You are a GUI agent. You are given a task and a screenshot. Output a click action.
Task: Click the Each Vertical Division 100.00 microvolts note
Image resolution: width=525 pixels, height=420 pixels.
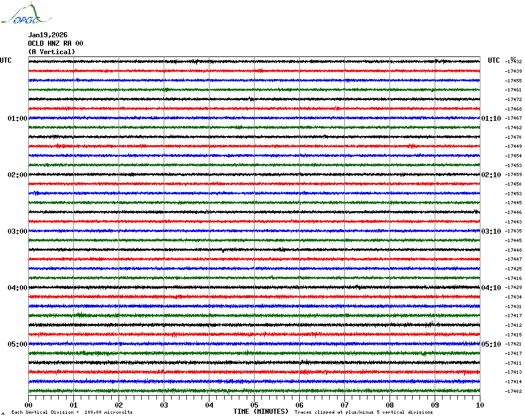[x=72, y=412]
